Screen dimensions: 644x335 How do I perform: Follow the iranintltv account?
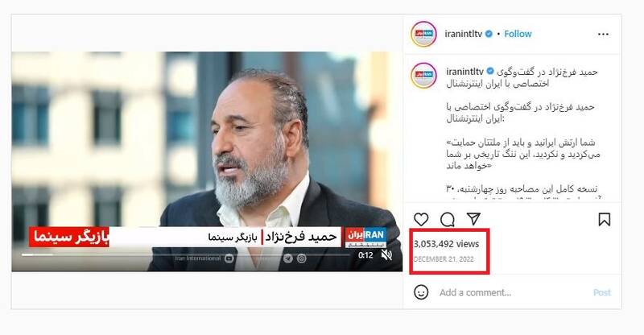(x=518, y=34)
